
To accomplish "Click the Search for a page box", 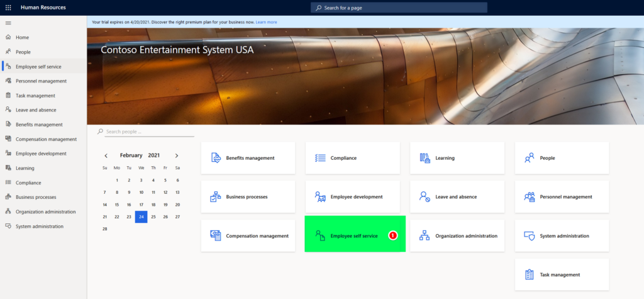I will pyautogui.click(x=399, y=8).
